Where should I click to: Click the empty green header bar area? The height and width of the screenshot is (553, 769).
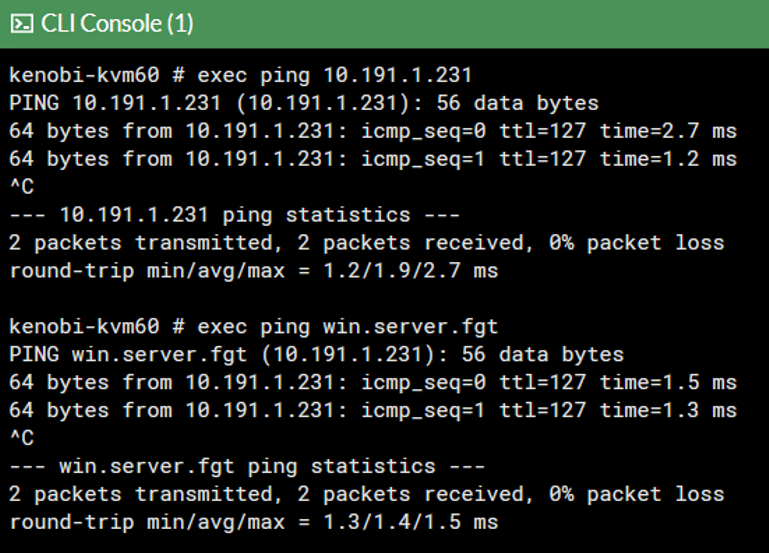click(480, 24)
